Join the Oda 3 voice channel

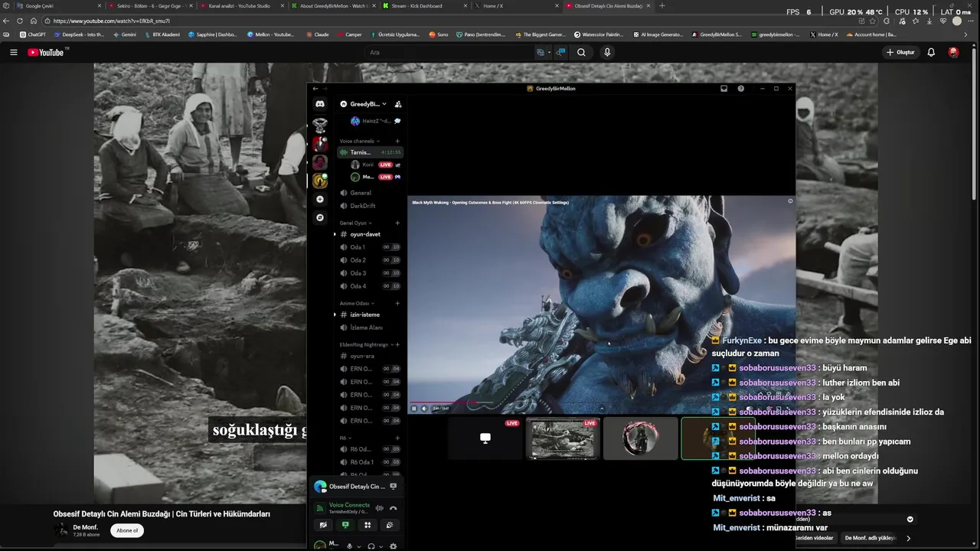371,273
